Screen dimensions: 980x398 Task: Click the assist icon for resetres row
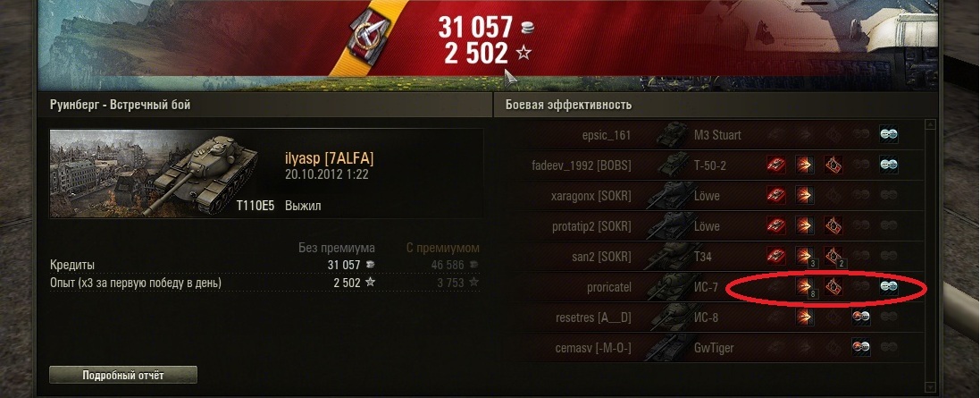[x=860, y=318]
